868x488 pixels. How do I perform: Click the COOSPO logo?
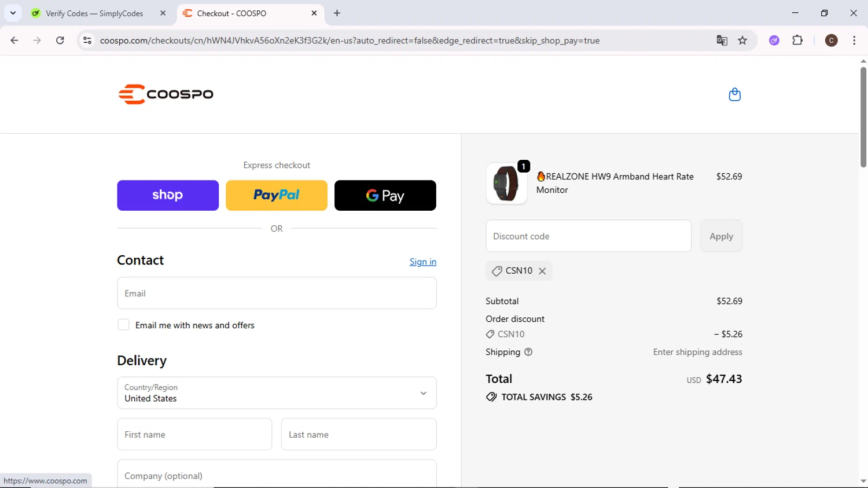[x=166, y=94]
